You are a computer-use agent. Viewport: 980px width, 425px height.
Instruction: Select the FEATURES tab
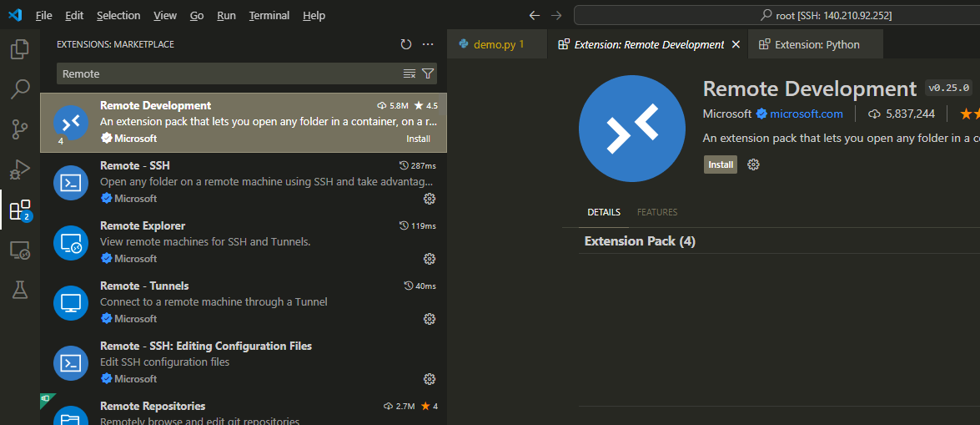point(657,212)
